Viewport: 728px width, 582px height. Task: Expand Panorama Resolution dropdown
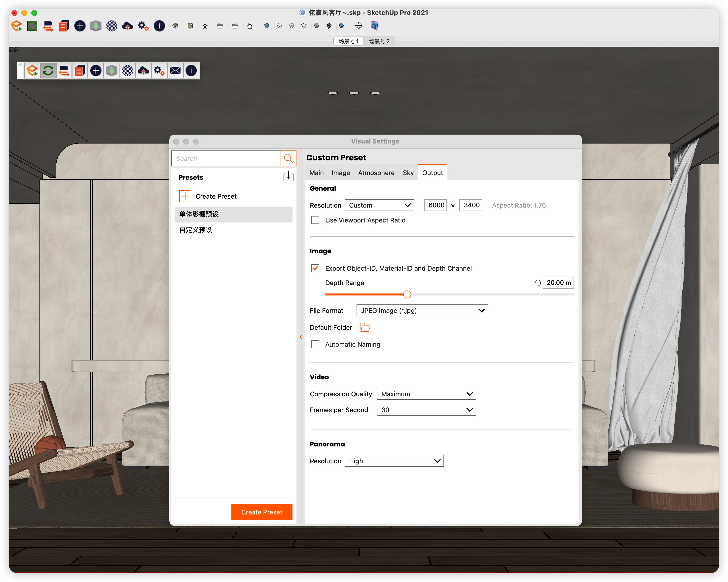coord(394,460)
